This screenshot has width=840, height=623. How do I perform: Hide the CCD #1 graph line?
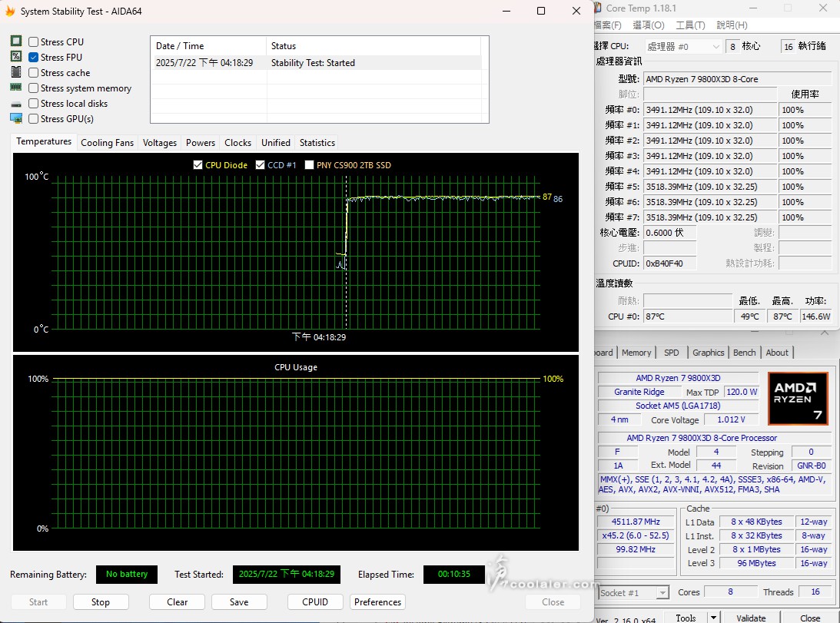(x=261, y=165)
